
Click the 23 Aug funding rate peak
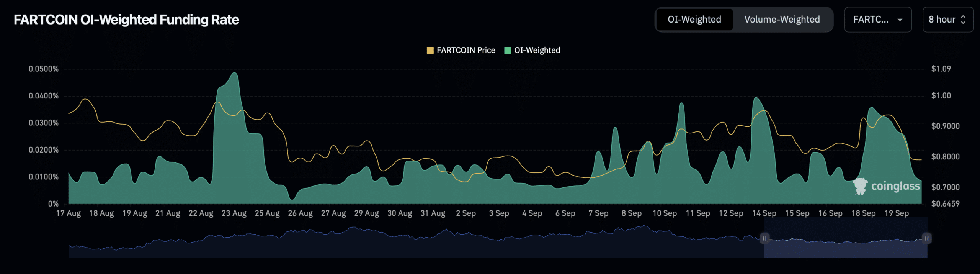235,73
